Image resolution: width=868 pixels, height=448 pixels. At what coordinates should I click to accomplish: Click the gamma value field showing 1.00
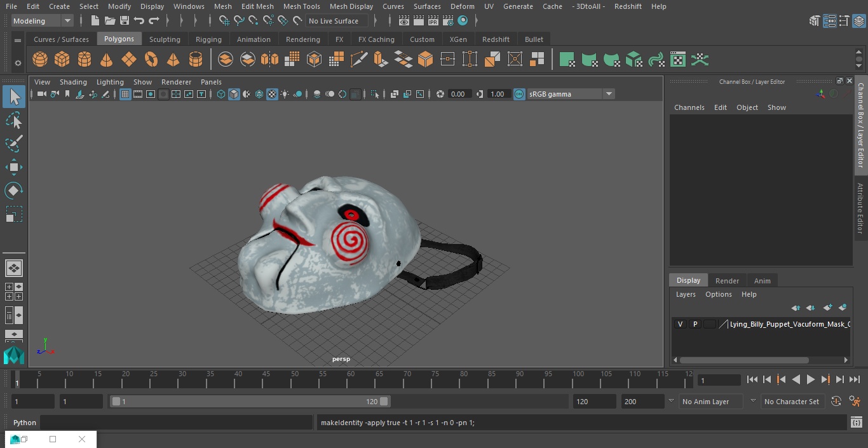(498, 94)
